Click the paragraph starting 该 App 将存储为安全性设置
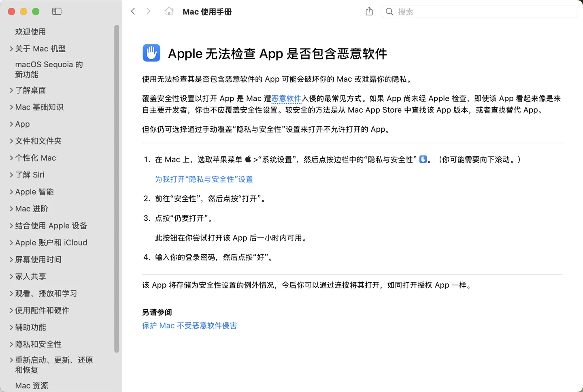The height and width of the screenshot is (392, 583). point(307,285)
